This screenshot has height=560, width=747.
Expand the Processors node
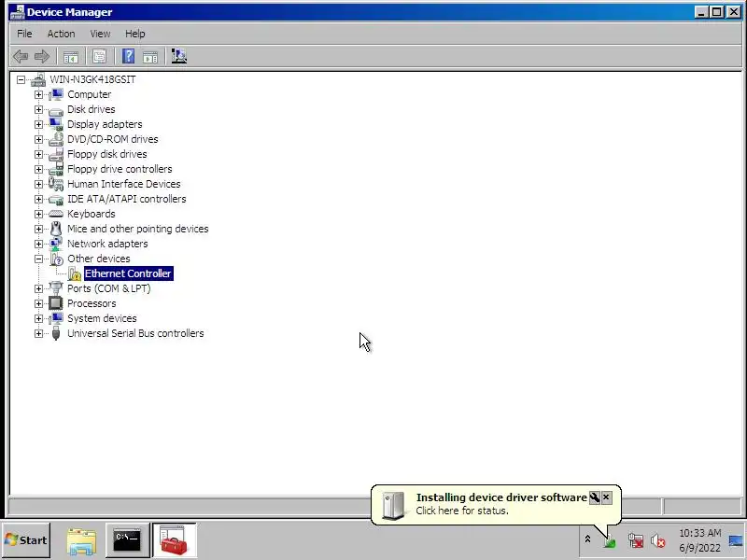(38, 303)
